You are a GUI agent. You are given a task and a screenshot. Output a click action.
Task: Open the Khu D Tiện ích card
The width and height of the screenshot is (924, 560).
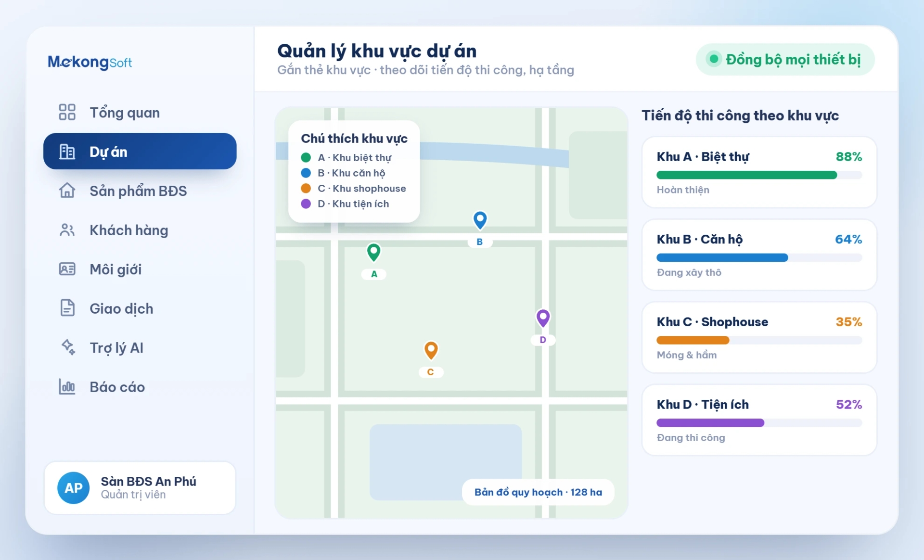point(759,420)
